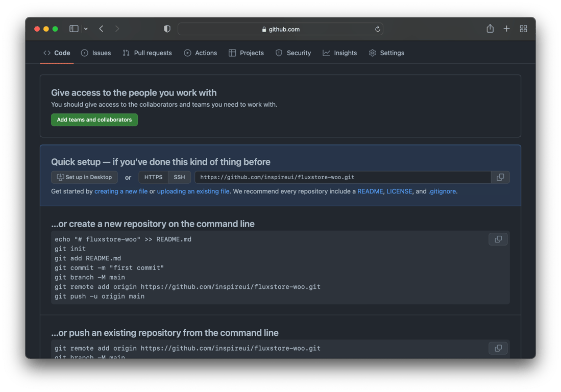Open the privacy report shield icon
This screenshot has width=561, height=392.
(x=167, y=29)
